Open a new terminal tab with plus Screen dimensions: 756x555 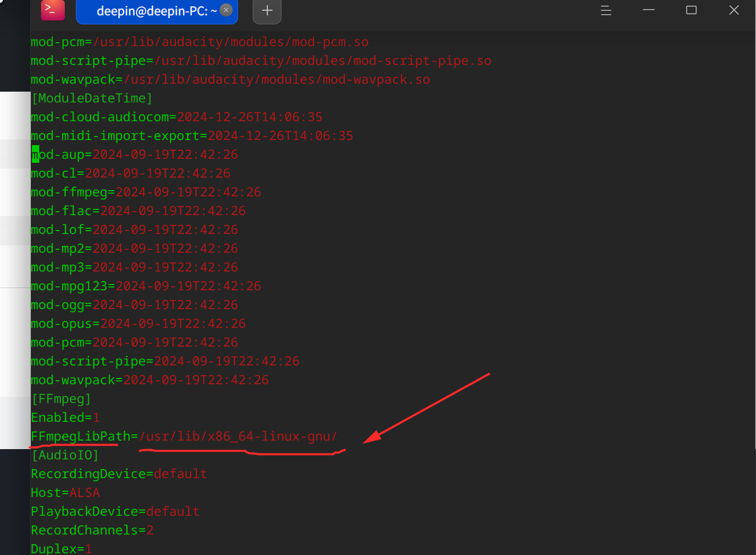(267, 11)
